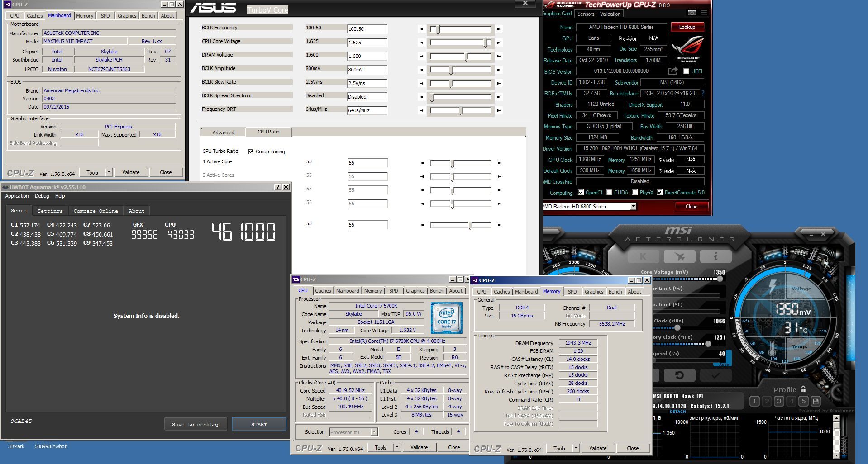The width and height of the screenshot is (868, 464).
Task: Click the GPU-Z BIOS save arrow icon
Action: click(x=673, y=71)
